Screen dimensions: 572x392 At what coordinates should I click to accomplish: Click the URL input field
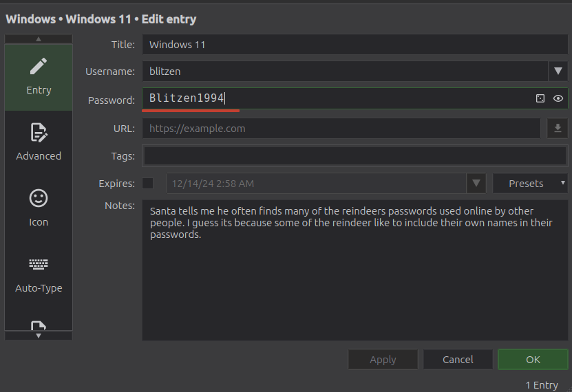click(x=341, y=129)
